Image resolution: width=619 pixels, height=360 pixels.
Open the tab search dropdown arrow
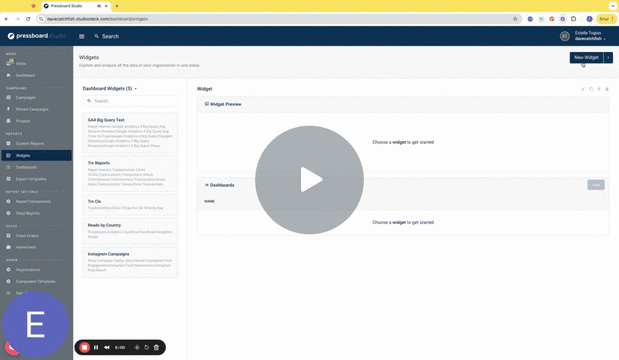tap(613, 6)
